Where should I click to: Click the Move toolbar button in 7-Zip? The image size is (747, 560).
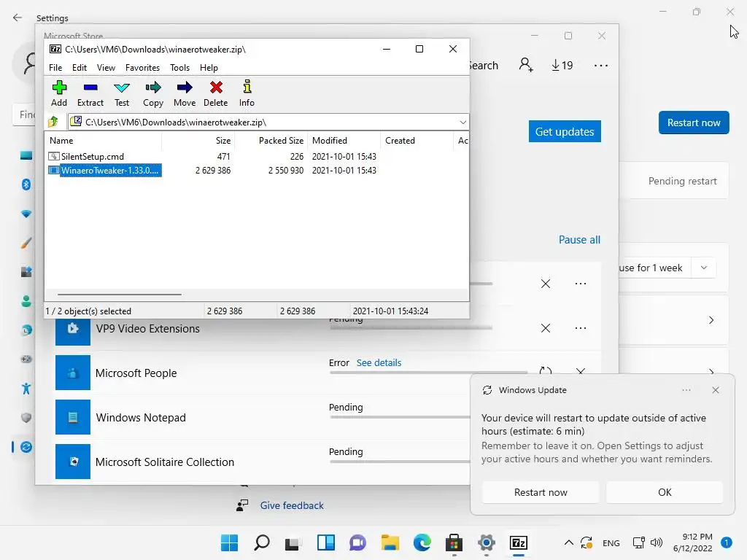(185, 94)
